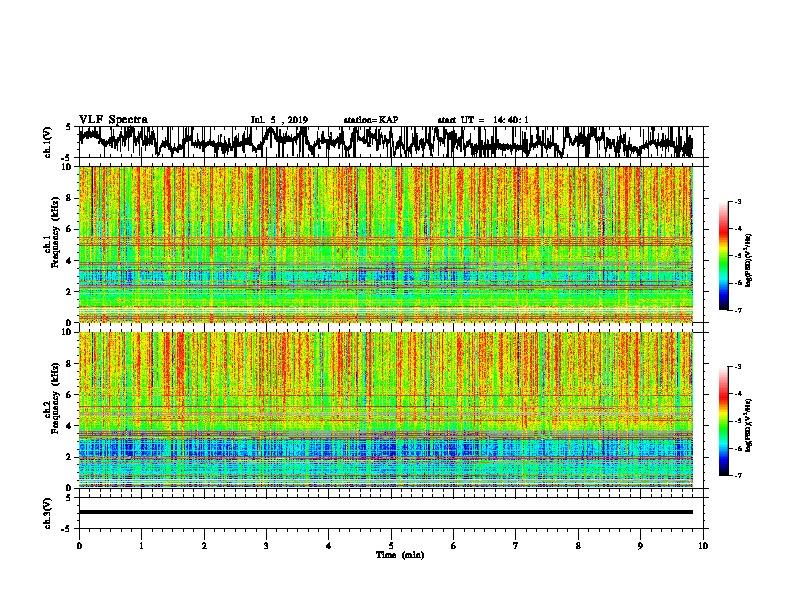This screenshot has width=792, height=612.
Task: Click the ch.3(V) axis label
Action: pos(48,514)
